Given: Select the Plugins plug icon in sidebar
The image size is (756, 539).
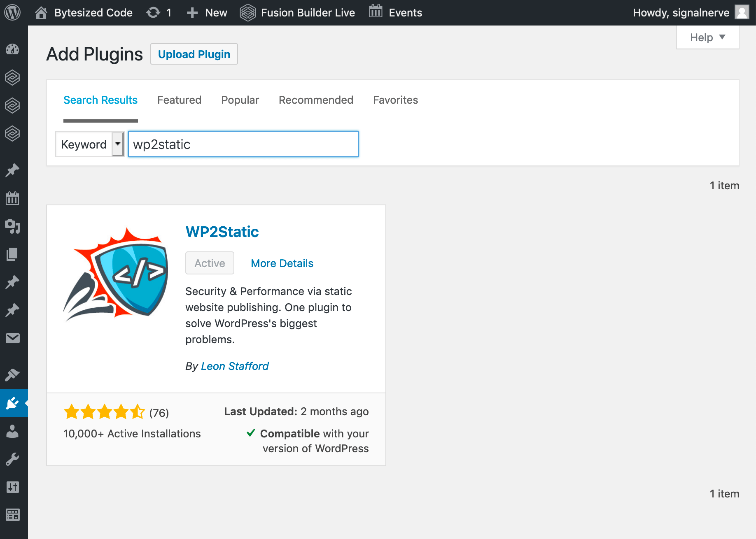Looking at the screenshot, I should (13, 403).
